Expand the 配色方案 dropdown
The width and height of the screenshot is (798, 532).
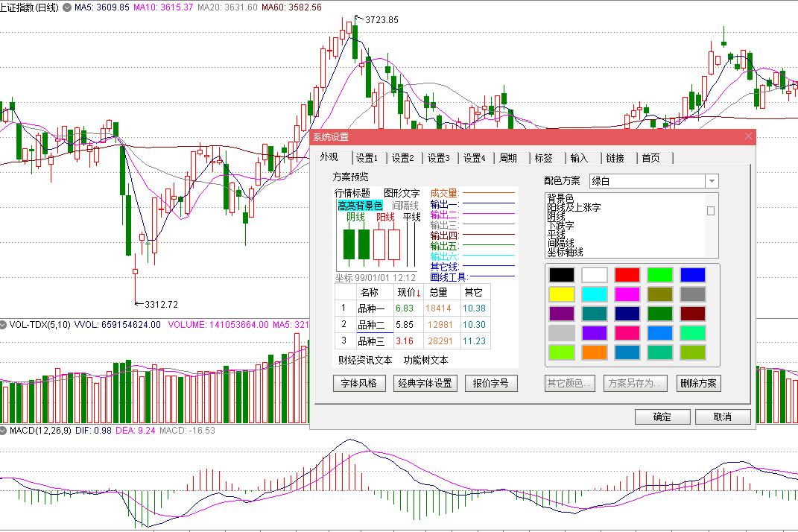(712, 181)
